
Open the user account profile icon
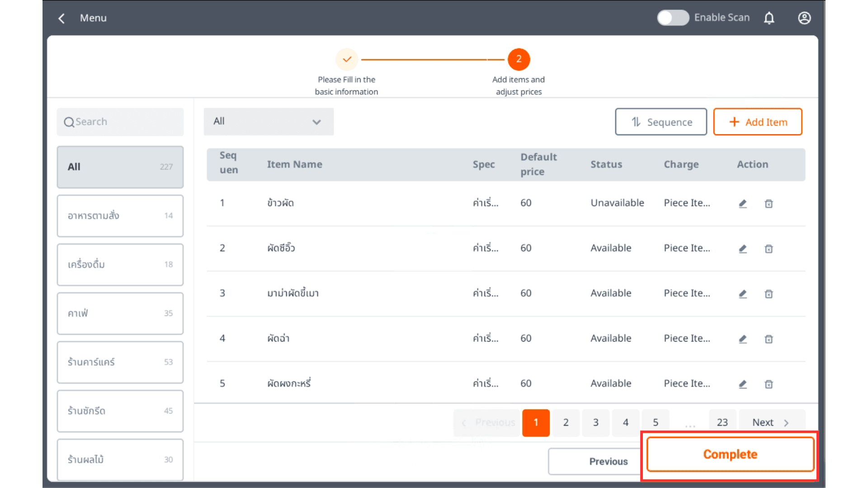point(804,18)
